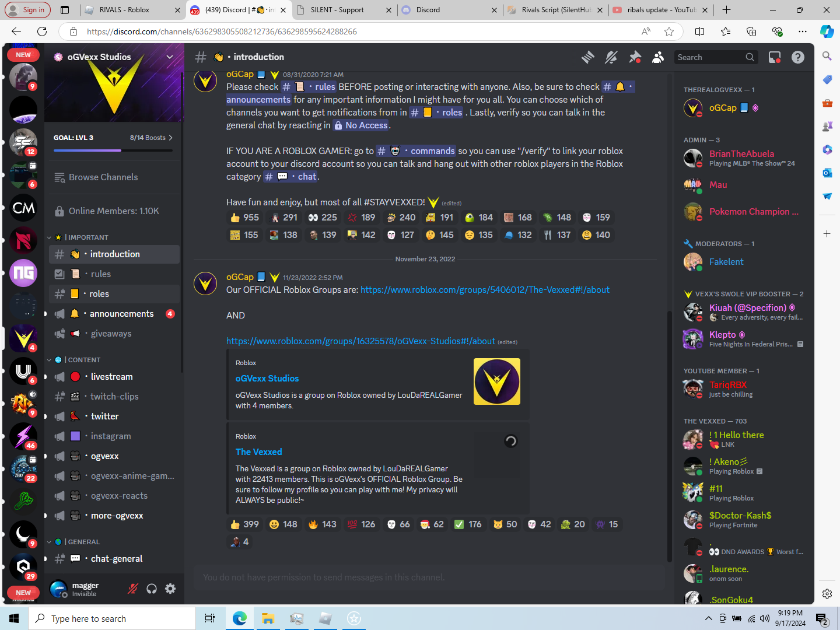The width and height of the screenshot is (840, 630).
Task: Switch to SILENT - Support browser tab
Action: [x=344, y=10]
